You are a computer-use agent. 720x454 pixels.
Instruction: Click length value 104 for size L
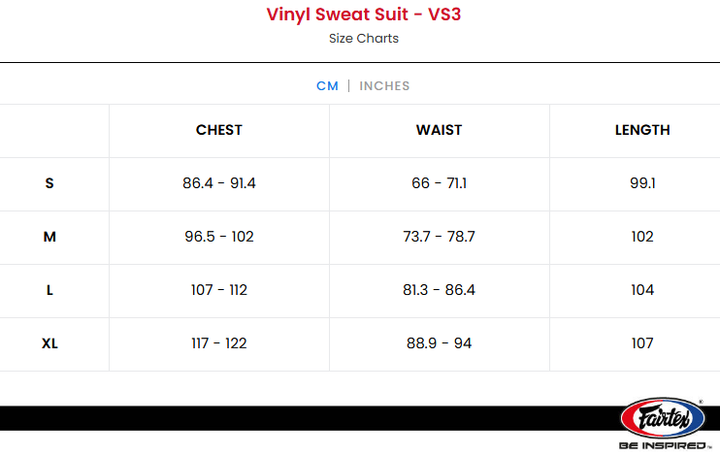[x=642, y=290]
